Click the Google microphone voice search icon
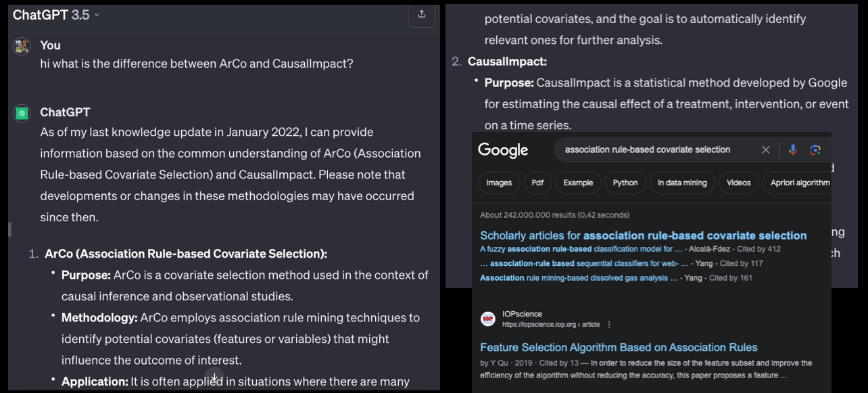Viewport: 868px width, 393px height. (793, 149)
